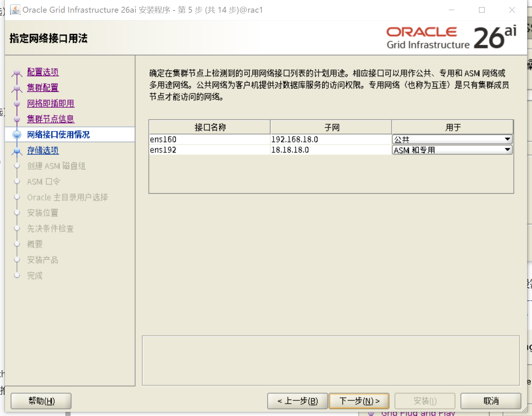Click the 概要 step

coord(35,244)
